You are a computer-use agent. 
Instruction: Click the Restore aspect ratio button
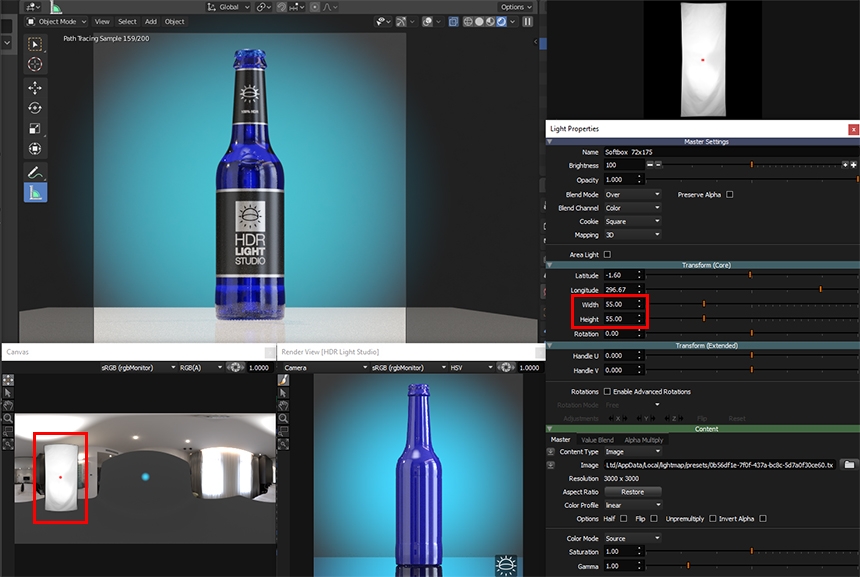(632, 492)
